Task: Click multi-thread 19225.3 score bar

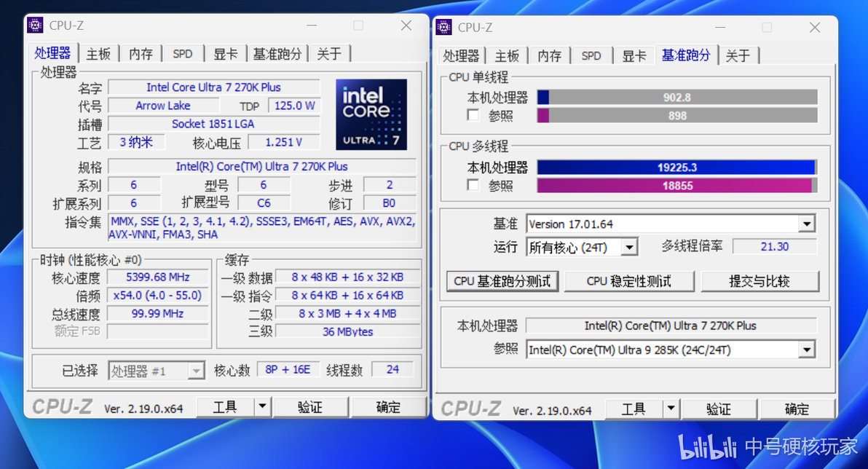Action: (x=677, y=167)
